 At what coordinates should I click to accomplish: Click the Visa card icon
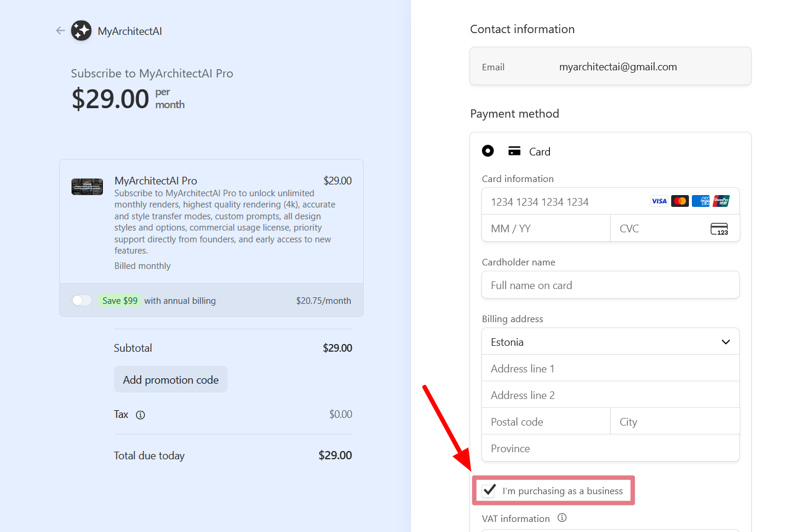click(x=659, y=201)
